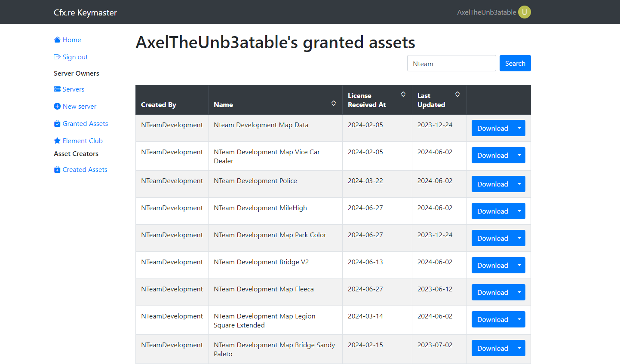Expand download options for Map Park Color
Image resolution: width=620 pixels, height=364 pixels.
click(519, 238)
